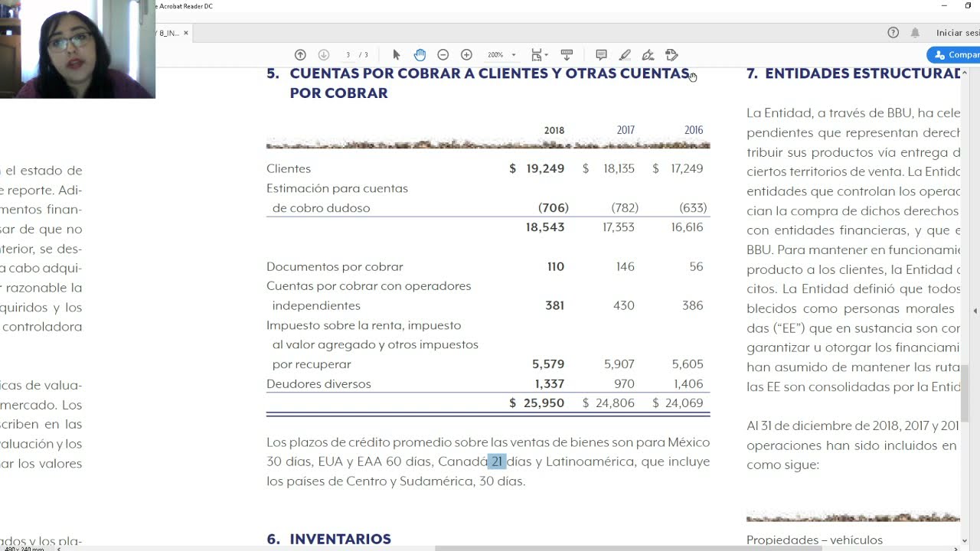Click the vertical scrollbar thumb
The image size is (980, 551).
[x=965, y=393]
